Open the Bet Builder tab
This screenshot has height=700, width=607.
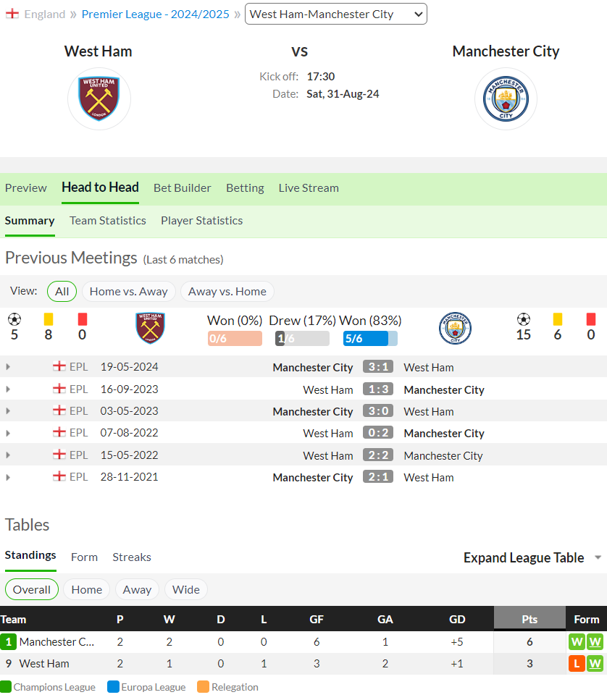[183, 188]
